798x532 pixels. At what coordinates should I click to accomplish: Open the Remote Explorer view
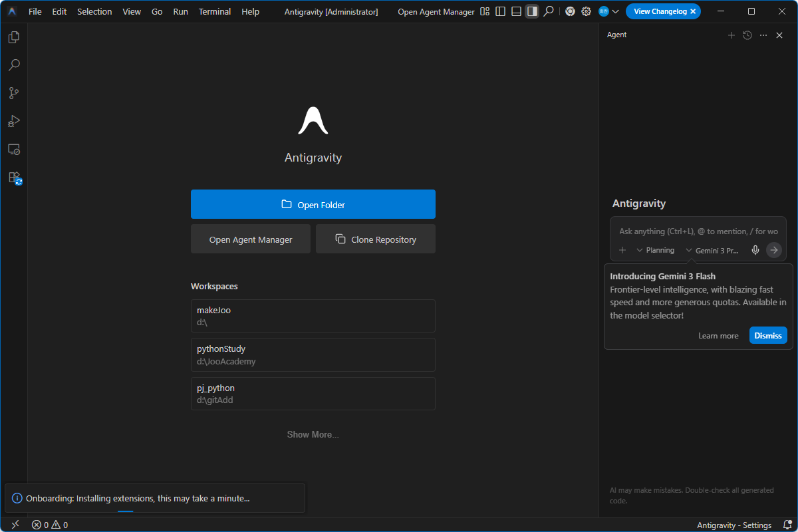pos(13,150)
